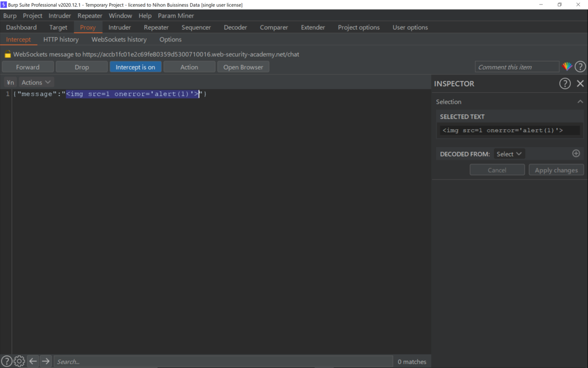Screen dimensions: 588x368
Task: Open the Param Miner menu
Action: click(x=176, y=16)
